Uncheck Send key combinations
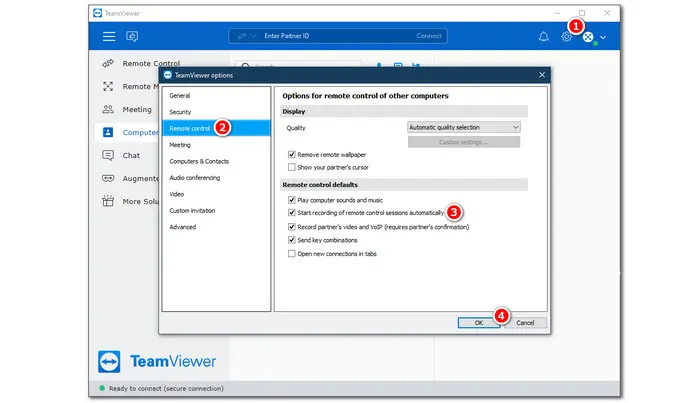Image resolution: width=700 pixels, height=403 pixels. 292,240
